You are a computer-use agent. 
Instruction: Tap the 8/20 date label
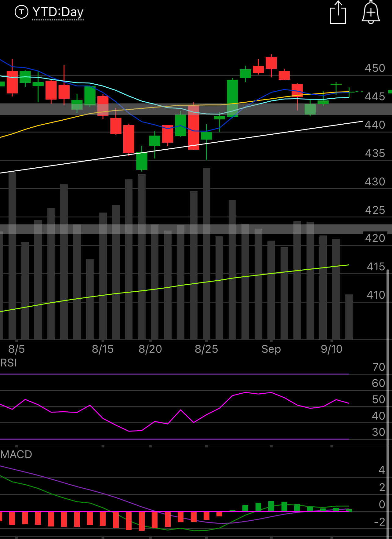point(150,349)
